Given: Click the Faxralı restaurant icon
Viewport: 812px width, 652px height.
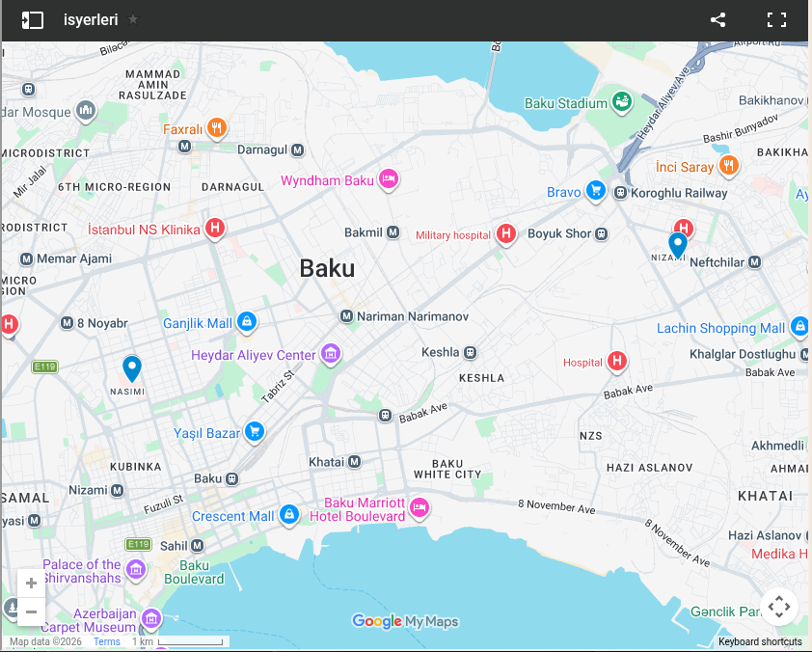Looking at the screenshot, I should coord(217,127).
